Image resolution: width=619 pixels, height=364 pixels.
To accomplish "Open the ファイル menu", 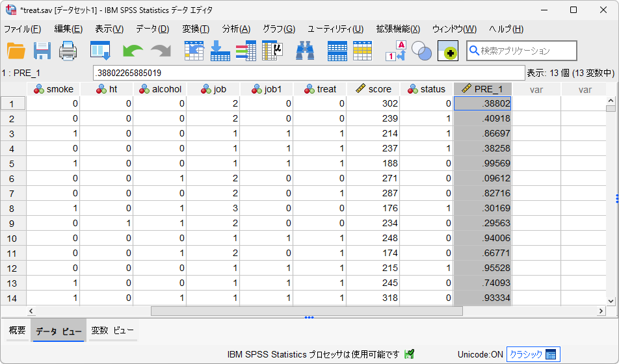I will pos(23,29).
